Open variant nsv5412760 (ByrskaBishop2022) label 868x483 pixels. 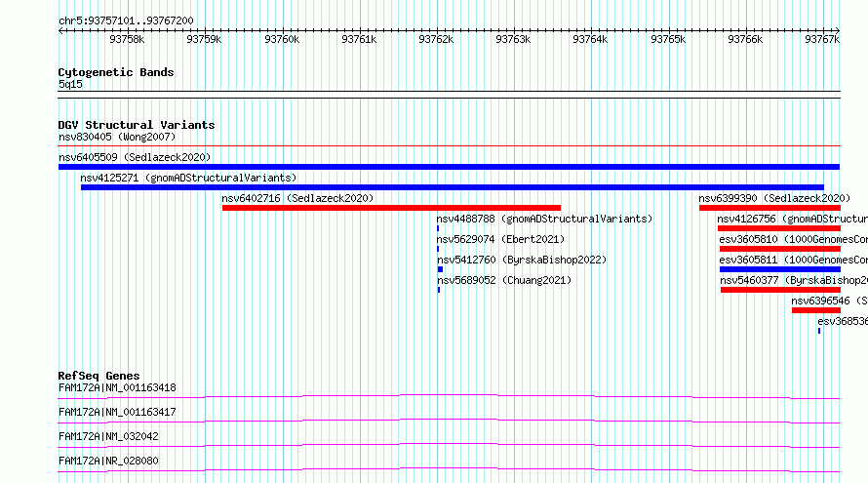522,260
